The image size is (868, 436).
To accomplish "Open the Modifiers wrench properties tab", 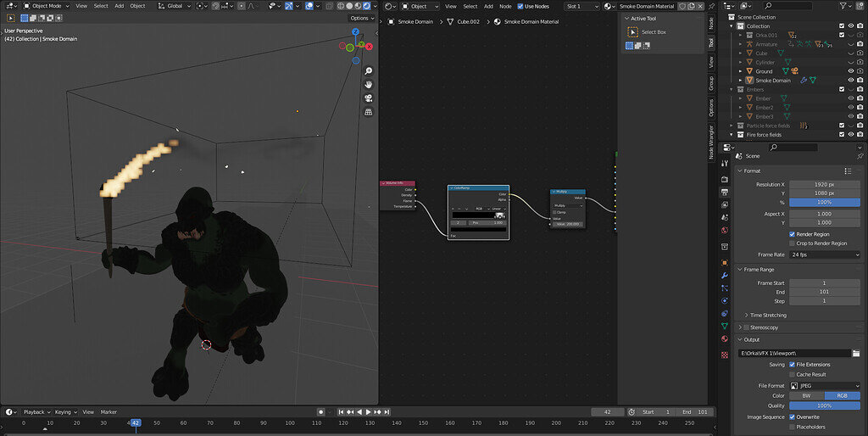I will [x=725, y=276].
